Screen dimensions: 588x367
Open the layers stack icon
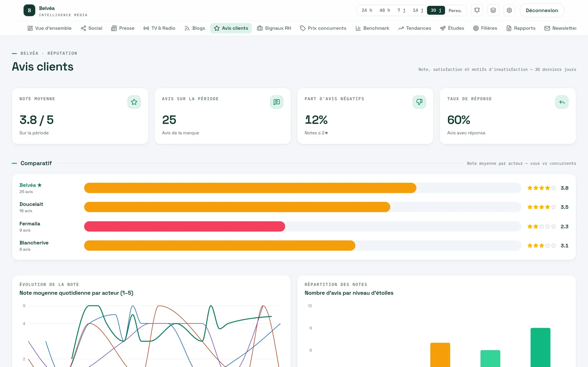pyautogui.click(x=493, y=10)
